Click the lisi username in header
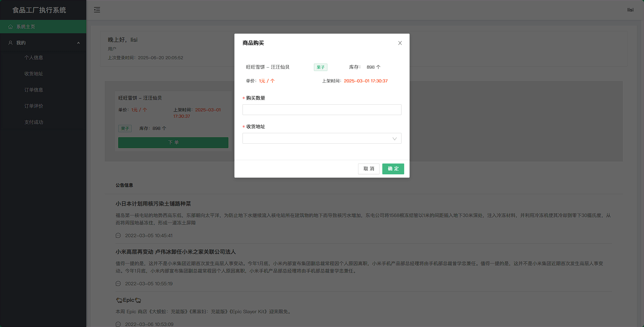This screenshot has width=644, height=327. 630,10
